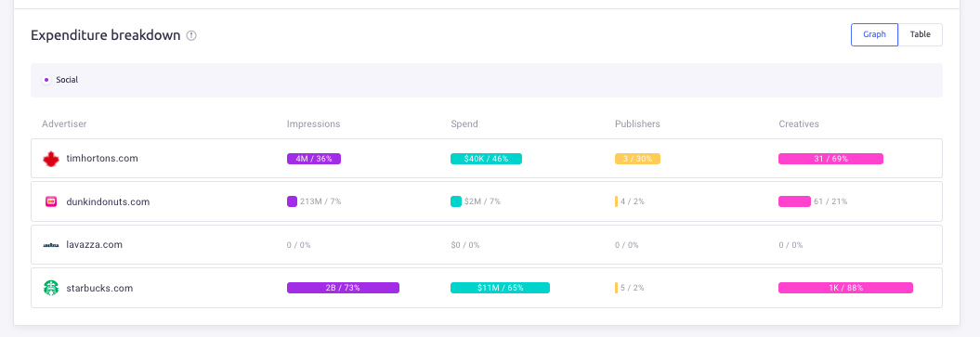Screen dimensions: 980x337
Task: Toggle the Social legend dot
Action: pos(46,80)
